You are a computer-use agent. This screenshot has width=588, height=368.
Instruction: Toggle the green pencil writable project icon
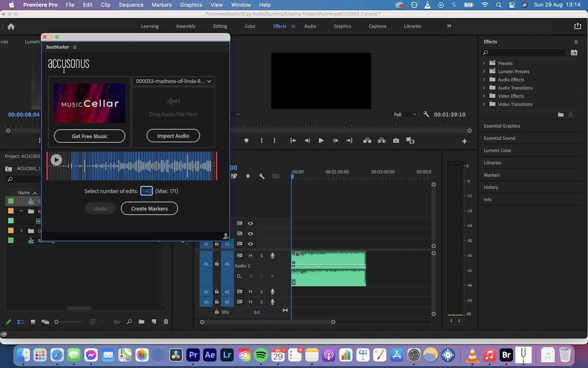point(8,322)
